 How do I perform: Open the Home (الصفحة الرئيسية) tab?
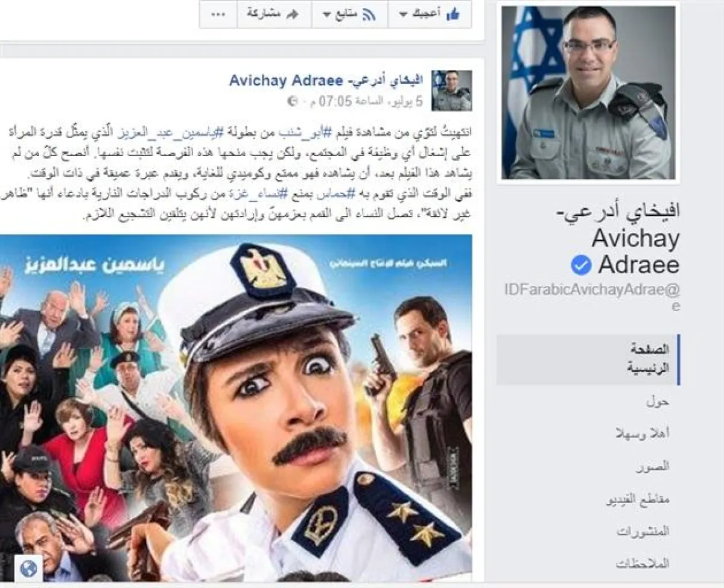(588, 359)
